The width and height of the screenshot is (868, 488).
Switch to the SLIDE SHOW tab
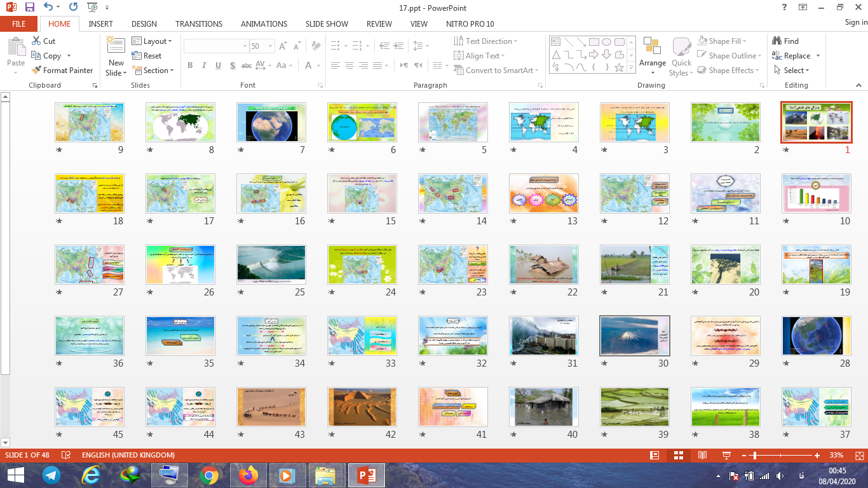click(x=327, y=24)
